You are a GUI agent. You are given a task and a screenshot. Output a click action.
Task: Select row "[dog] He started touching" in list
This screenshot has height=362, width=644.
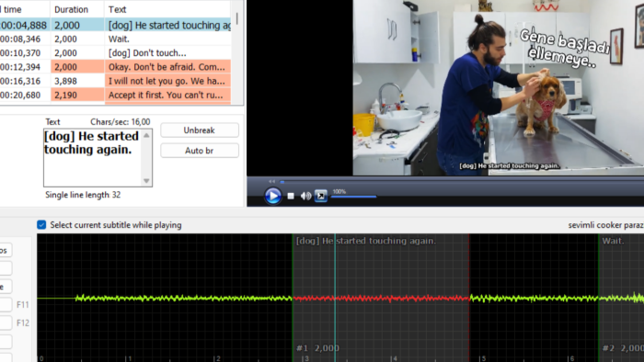pos(115,25)
